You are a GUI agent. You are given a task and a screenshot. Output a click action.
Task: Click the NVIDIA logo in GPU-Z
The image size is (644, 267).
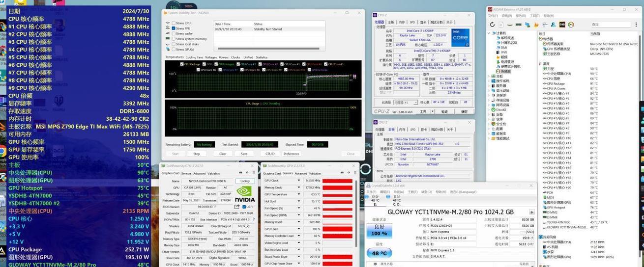pos(245,194)
